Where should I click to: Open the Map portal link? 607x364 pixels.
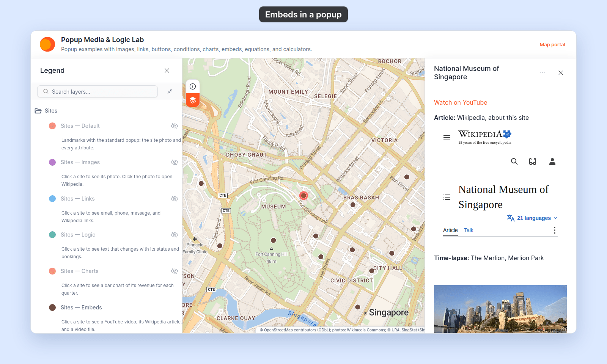pos(552,44)
